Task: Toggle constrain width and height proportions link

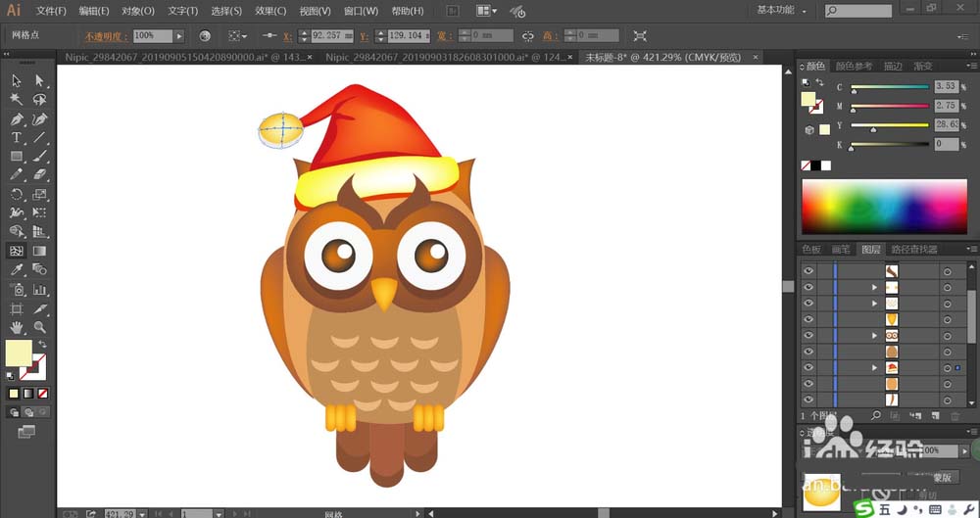Action: point(528,36)
